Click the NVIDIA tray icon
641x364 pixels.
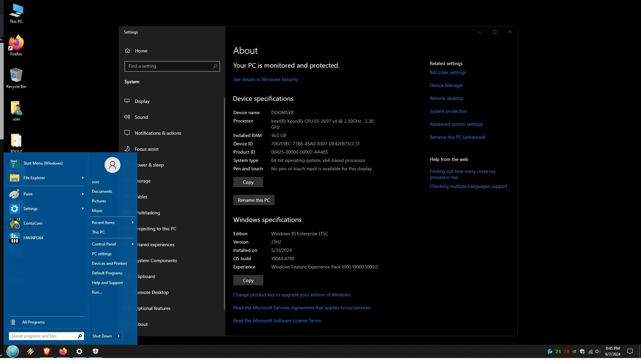pyautogui.click(x=574, y=352)
